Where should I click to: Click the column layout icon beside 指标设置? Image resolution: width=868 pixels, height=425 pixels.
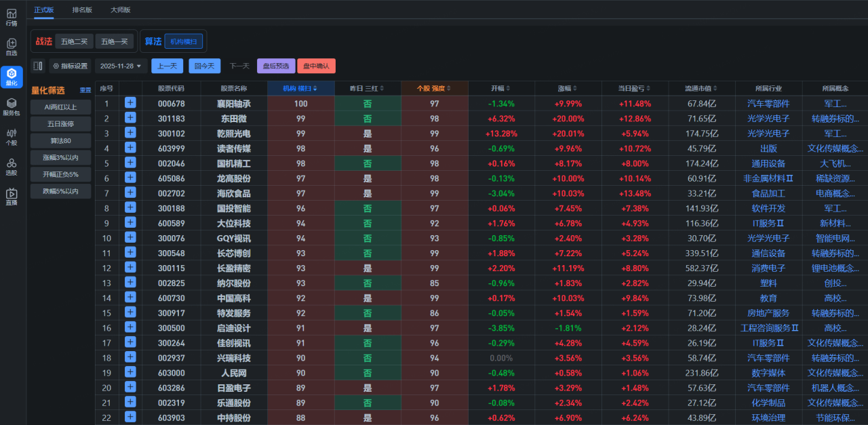point(38,66)
